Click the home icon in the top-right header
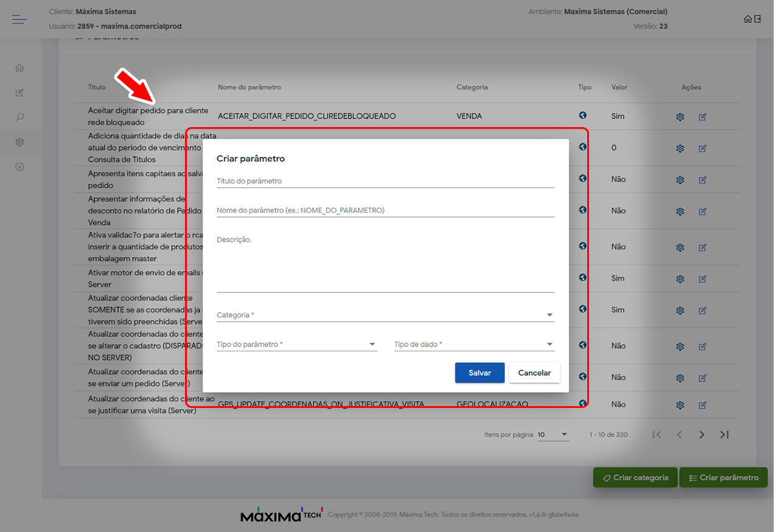The height and width of the screenshot is (532, 774). [748, 19]
